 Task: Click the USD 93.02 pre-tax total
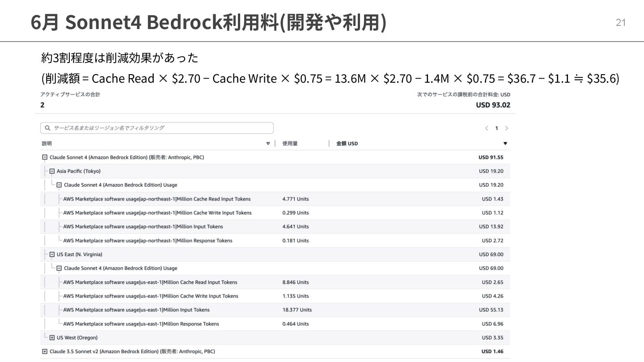pyautogui.click(x=493, y=105)
